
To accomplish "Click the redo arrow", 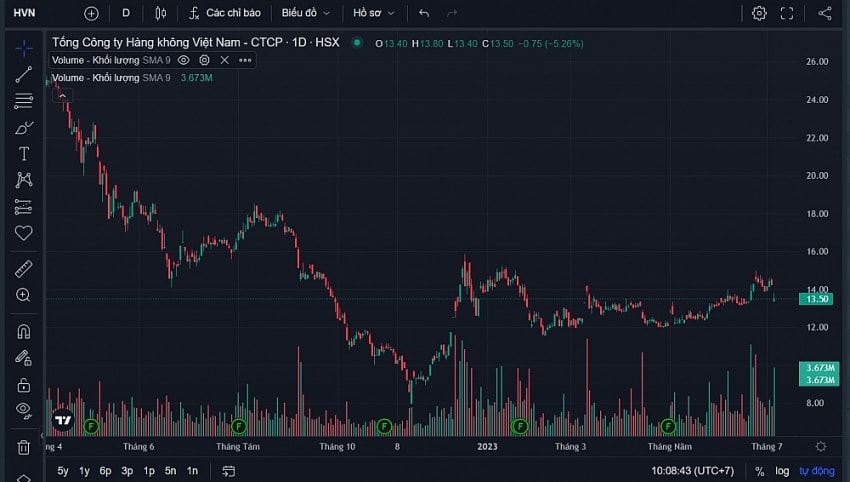I will [452, 13].
